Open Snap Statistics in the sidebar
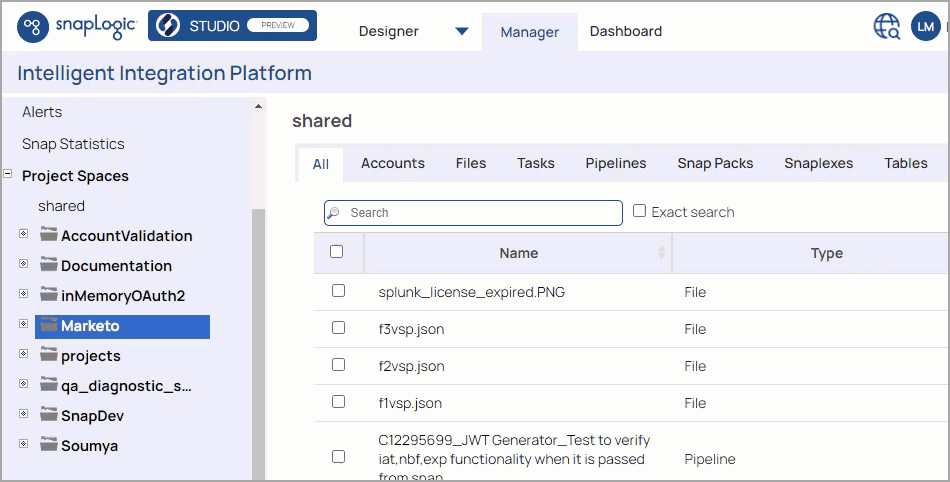 [x=73, y=144]
